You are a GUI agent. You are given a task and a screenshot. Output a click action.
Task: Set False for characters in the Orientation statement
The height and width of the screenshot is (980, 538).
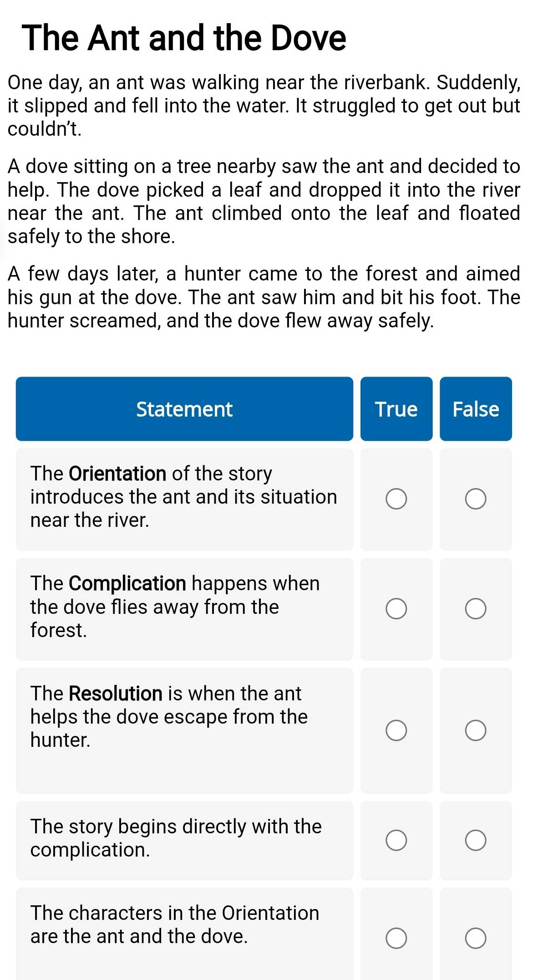point(476,938)
